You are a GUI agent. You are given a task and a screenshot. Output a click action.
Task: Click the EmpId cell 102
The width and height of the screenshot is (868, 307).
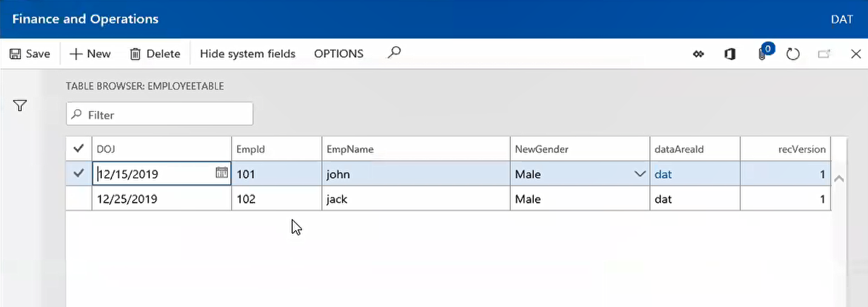[277, 199]
